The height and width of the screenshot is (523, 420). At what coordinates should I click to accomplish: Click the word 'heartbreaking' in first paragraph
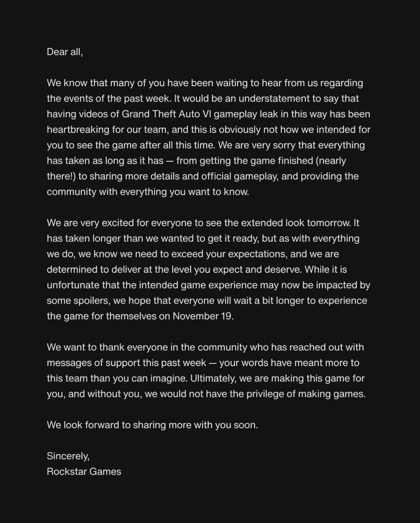[78, 130]
